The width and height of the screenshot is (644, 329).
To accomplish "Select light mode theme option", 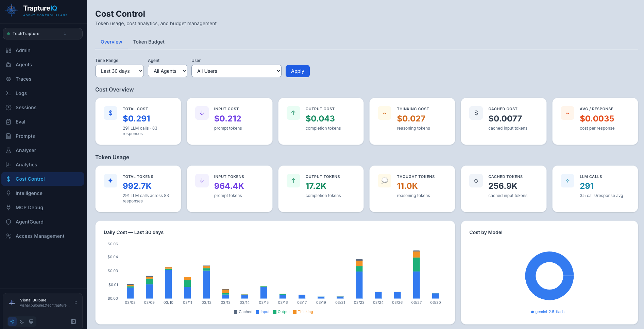I will [12, 321].
